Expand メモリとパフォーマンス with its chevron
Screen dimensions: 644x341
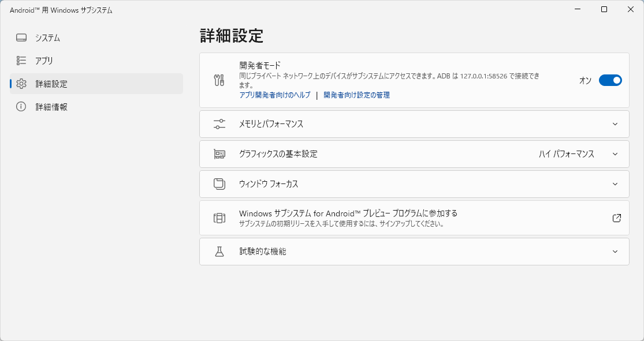615,124
